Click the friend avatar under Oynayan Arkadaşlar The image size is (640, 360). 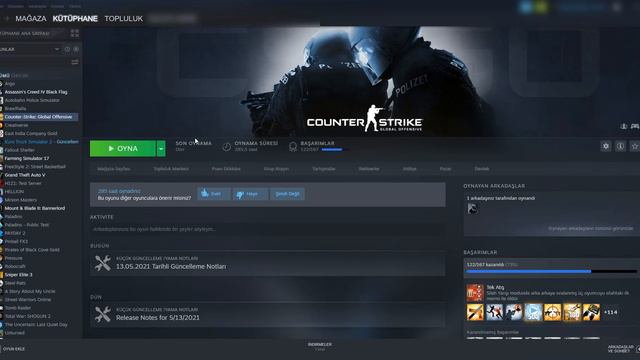coord(472,209)
